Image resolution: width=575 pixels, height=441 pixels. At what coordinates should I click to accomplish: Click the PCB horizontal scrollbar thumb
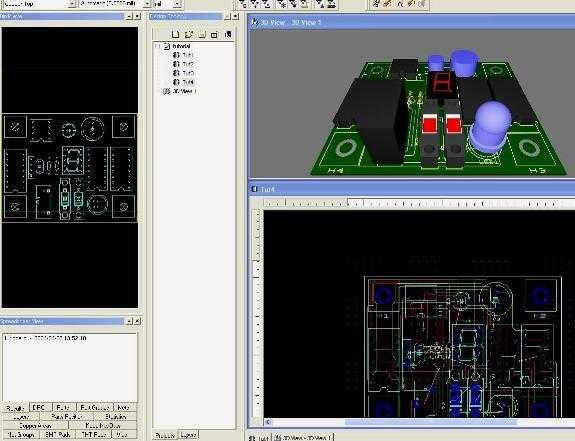431,422
